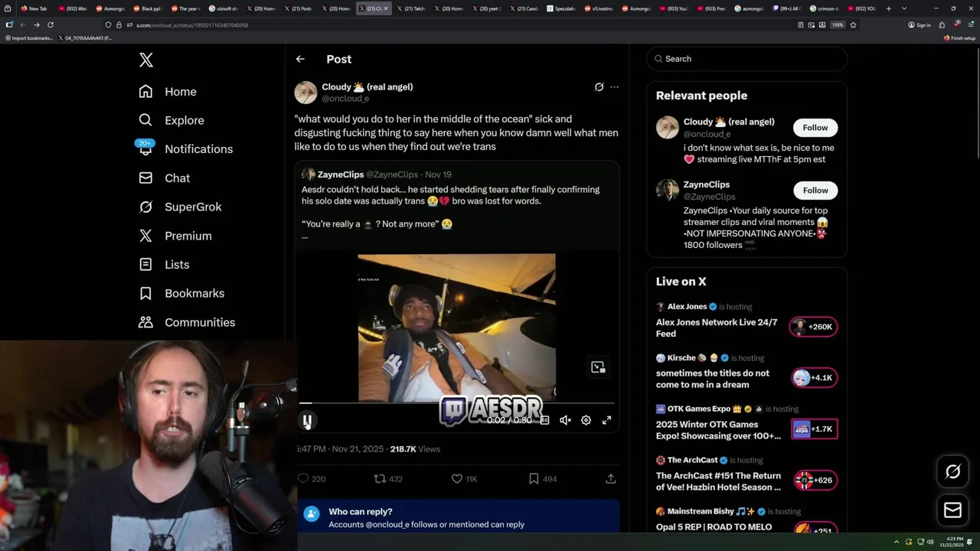Click the 150% zoom level indicator
Screen dimensions: 980x551
[838, 25]
